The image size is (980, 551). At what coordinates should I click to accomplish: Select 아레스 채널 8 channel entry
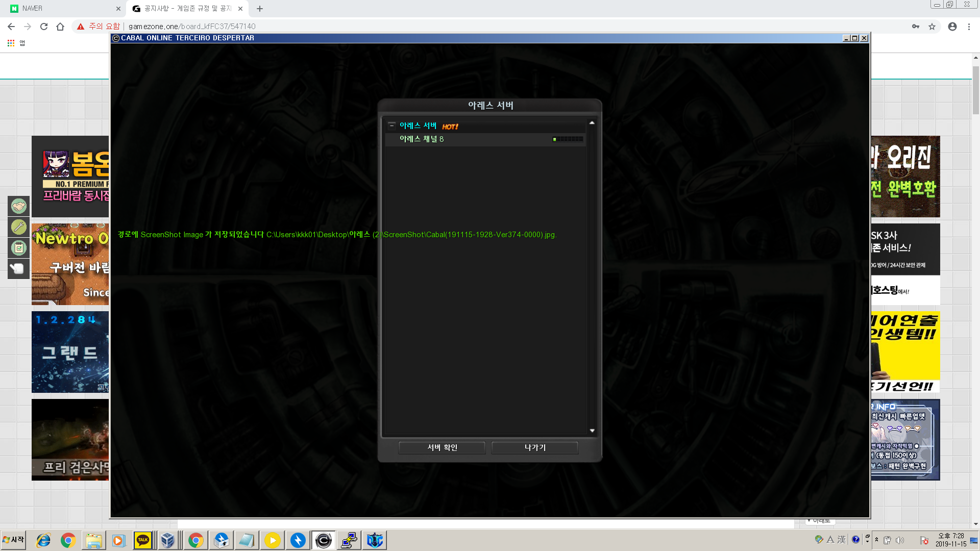coord(422,139)
